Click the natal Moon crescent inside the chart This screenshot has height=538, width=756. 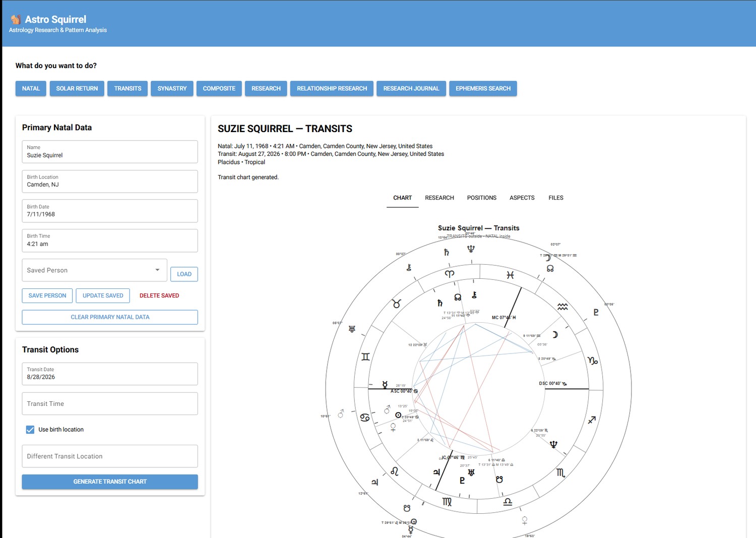click(555, 335)
